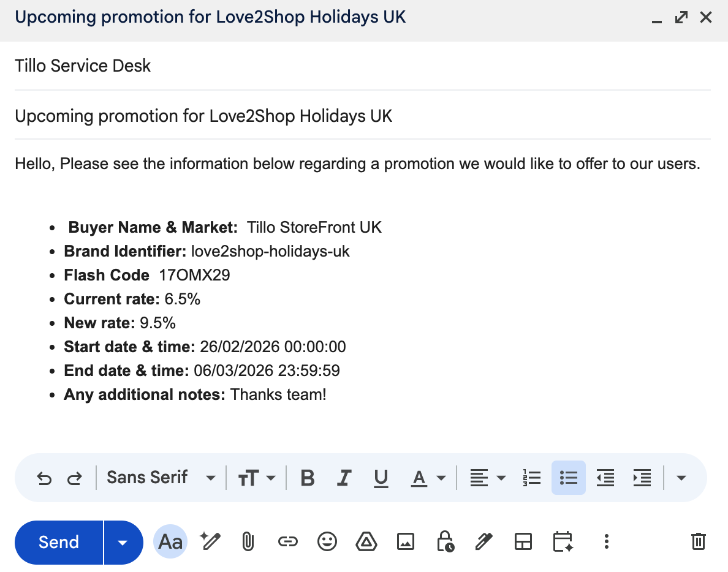Toggle confidential mode lock icon
The width and height of the screenshot is (728, 572).
point(445,542)
